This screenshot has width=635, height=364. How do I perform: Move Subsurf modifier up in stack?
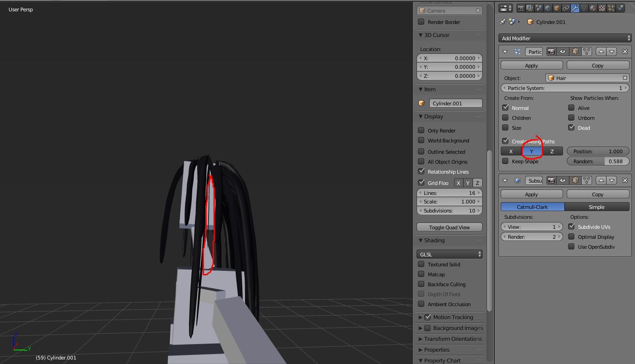[601, 180]
